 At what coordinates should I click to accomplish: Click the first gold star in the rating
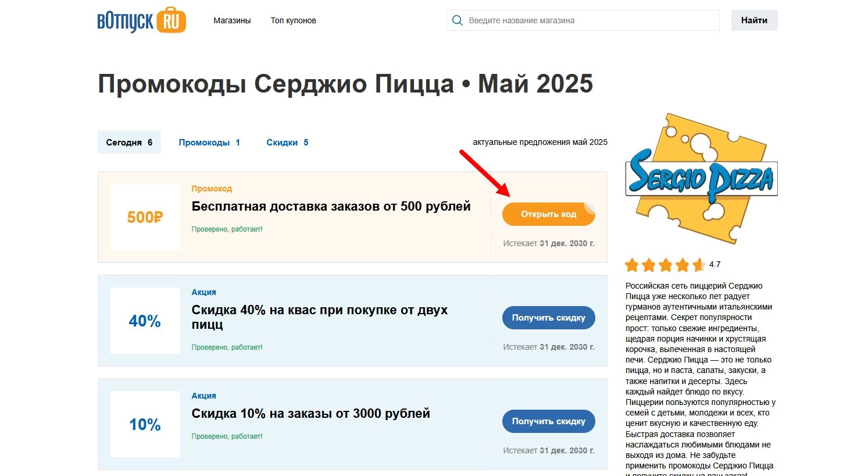tap(632, 265)
